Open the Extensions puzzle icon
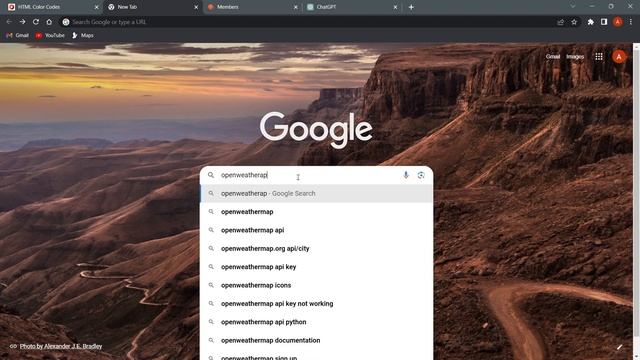Image resolution: width=640 pixels, height=360 pixels. coord(591,22)
